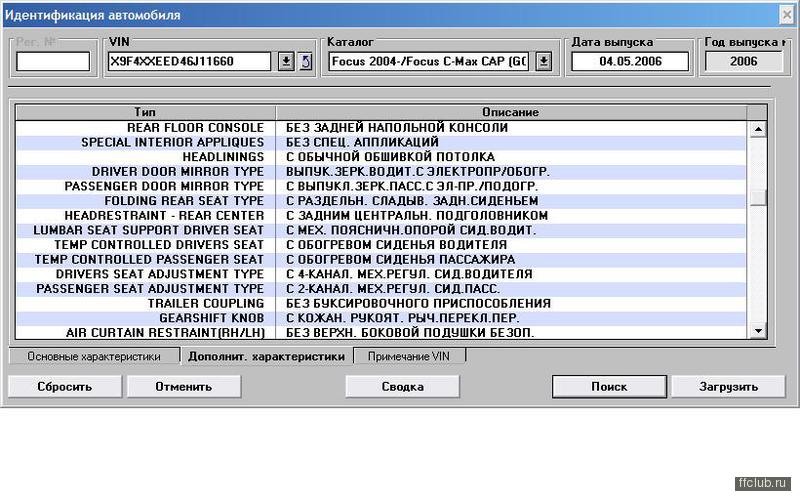Screen dimensions: 800x500
Task: Expand the Каталог dropdown arrow
Action: [x=544, y=62]
